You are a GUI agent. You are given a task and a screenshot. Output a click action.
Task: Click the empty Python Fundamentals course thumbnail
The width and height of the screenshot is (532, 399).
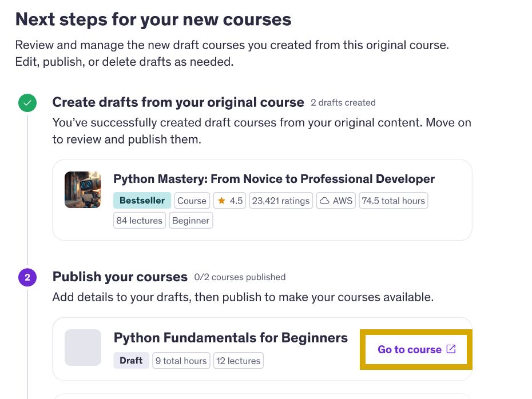point(83,348)
